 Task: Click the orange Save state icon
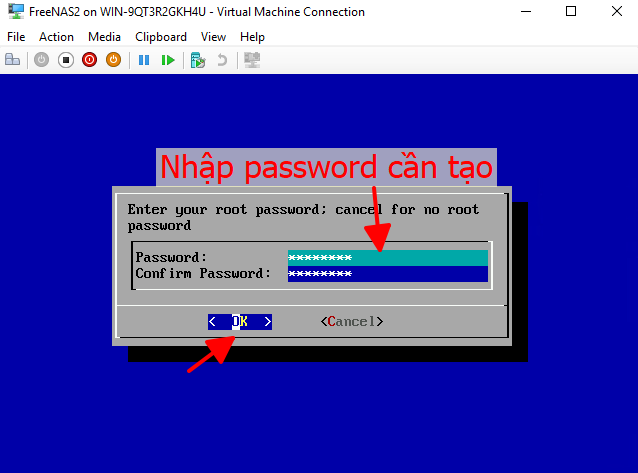pyautogui.click(x=114, y=60)
